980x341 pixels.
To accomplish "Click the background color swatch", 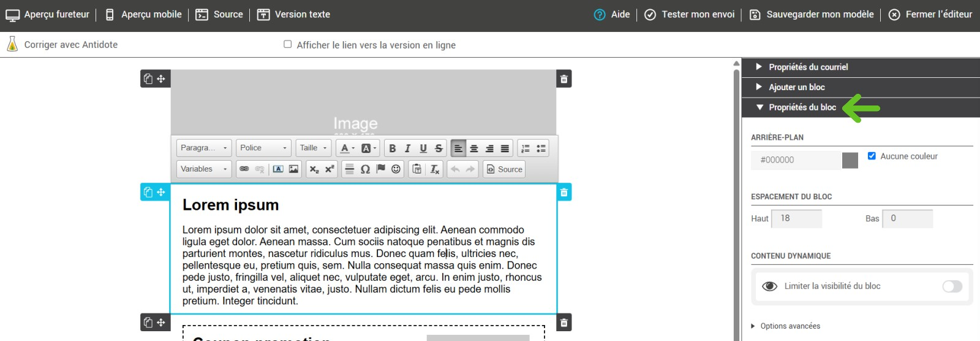I will pos(850,160).
